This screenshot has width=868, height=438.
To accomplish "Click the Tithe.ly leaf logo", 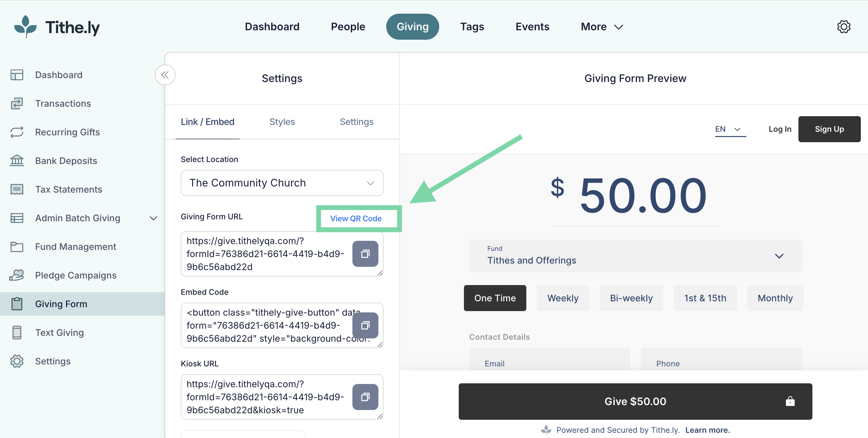I will tap(25, 27).
